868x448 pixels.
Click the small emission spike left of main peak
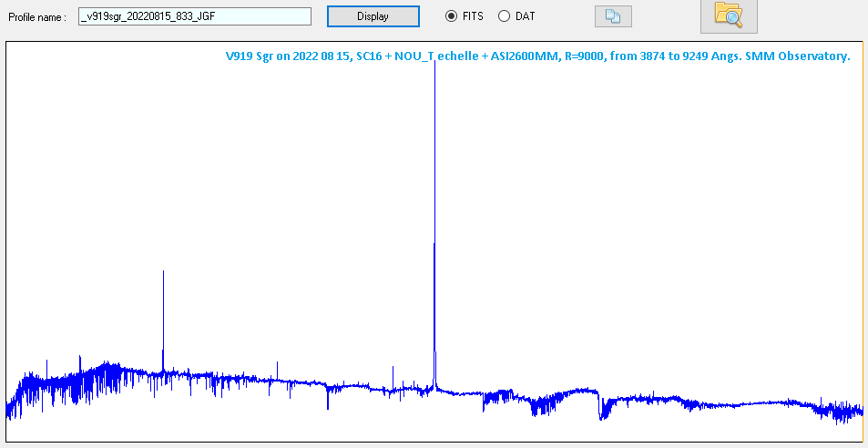393,373
